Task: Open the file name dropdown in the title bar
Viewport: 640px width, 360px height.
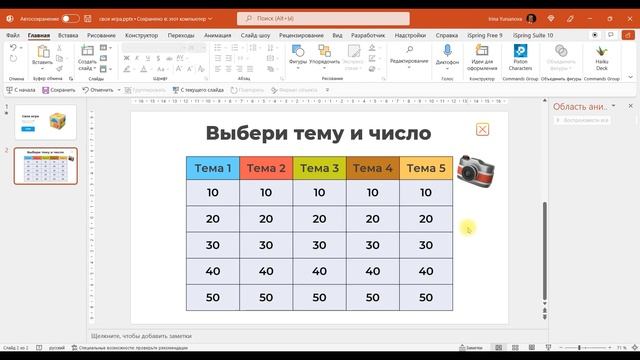Action: pyautogui.click(x=210, y=19)
